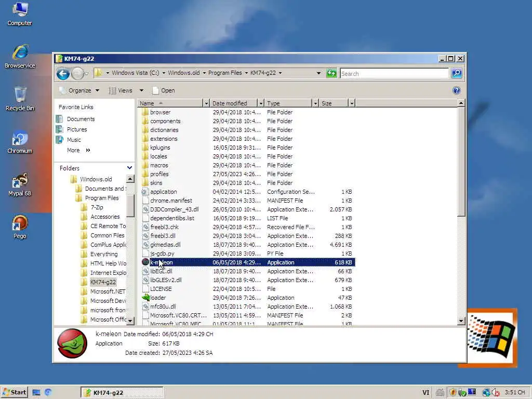Select the k-meleon application icon in file list

(145, 262)
